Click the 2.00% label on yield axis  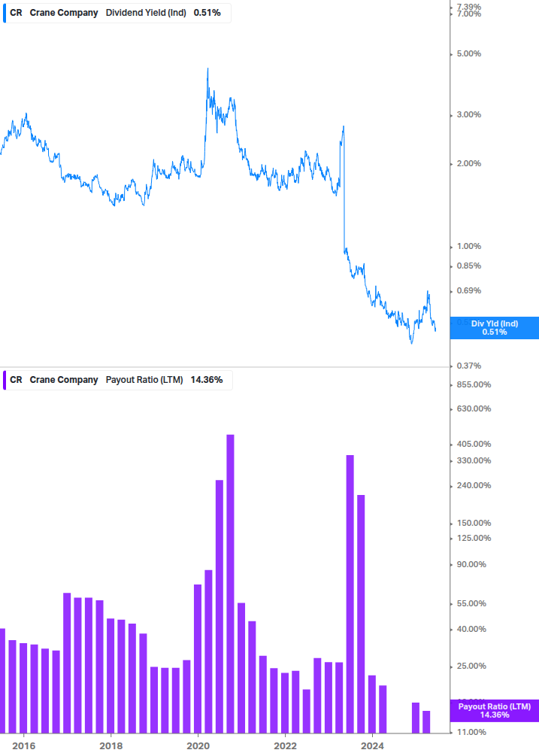468,163
